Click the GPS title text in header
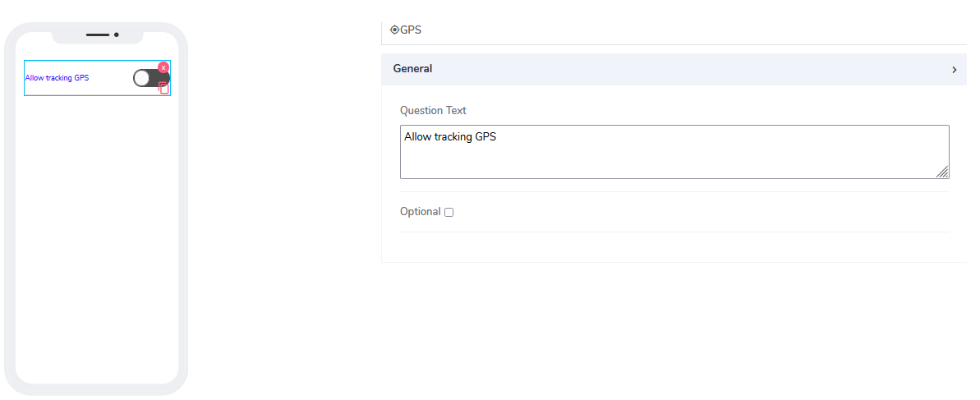 (x=413, y=30)
